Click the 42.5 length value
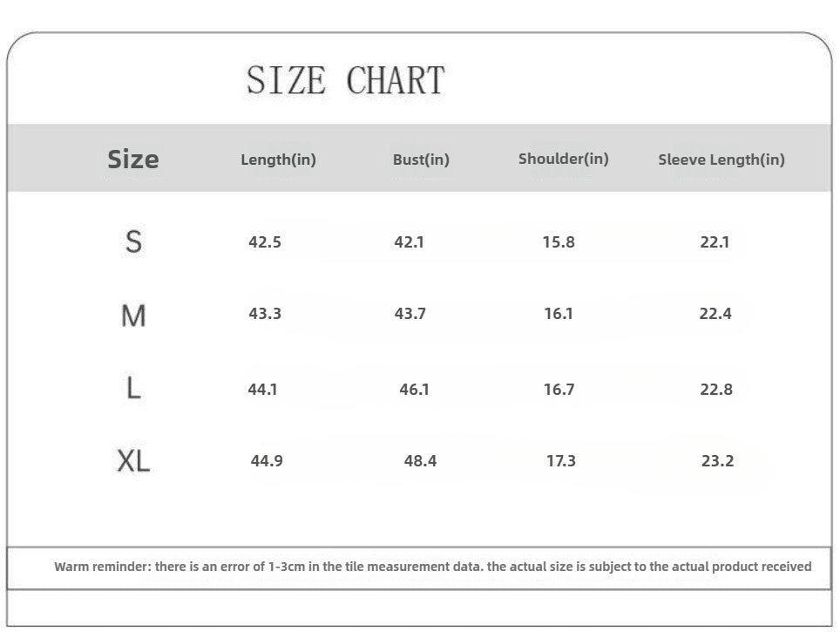840x632 pixels. coord(265,241)
